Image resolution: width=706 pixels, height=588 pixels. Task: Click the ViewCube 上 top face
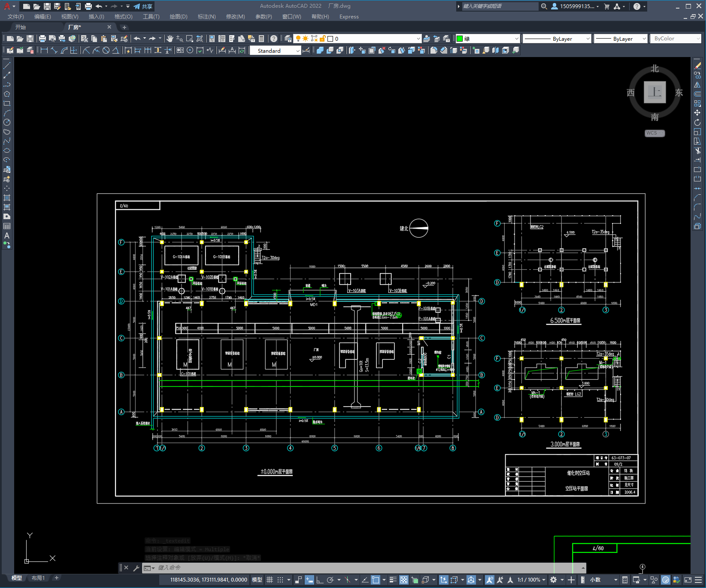pos(654,92)
